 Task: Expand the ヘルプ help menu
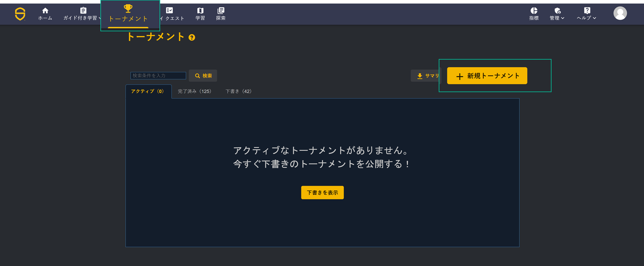[587, 14]
